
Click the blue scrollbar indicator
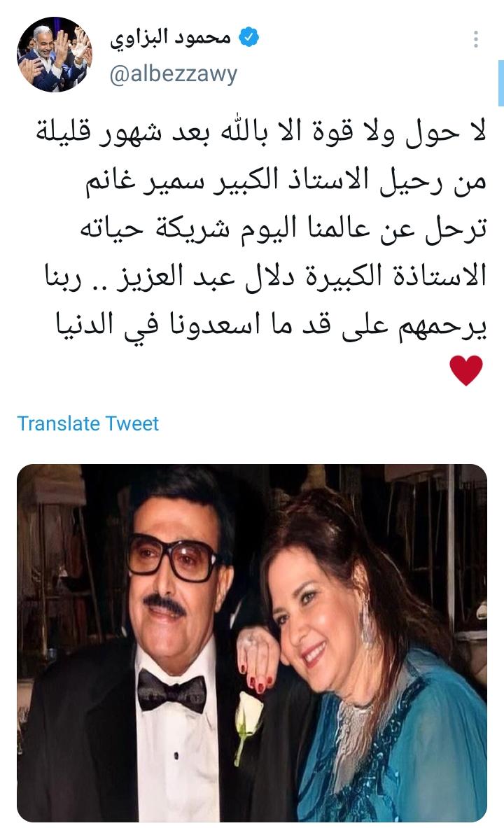[x=500, y=83]
